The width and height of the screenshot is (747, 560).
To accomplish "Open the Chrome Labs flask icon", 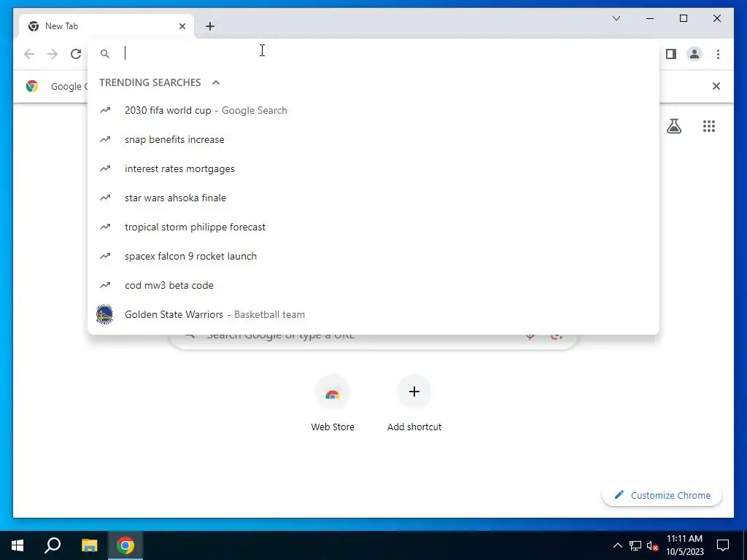I will coord(673,126).
